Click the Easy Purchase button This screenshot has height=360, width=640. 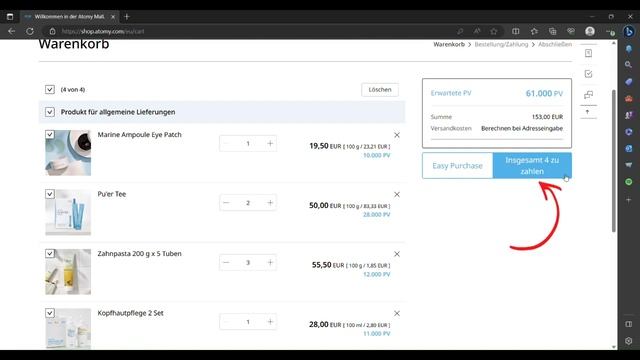coord(458,166)
